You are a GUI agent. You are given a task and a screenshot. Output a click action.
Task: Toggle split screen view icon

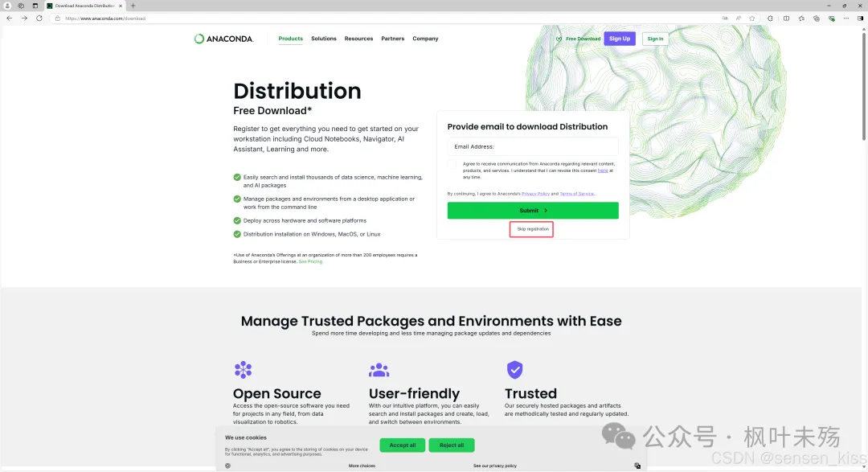[x=786, y=18]
